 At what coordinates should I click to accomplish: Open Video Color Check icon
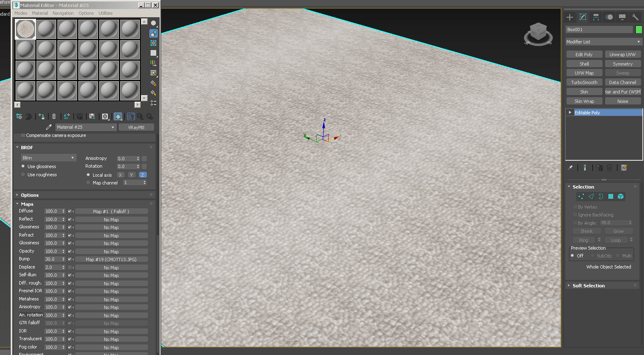(x=153, y=63)
